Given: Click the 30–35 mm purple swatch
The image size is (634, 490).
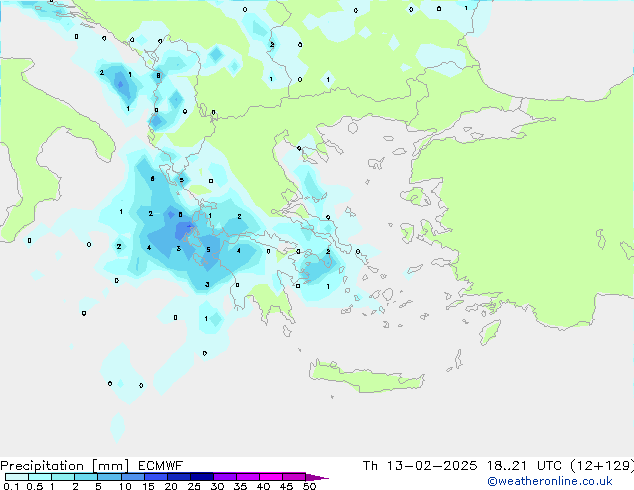Looking at the screenshot, I should click(x=224, y=477).
